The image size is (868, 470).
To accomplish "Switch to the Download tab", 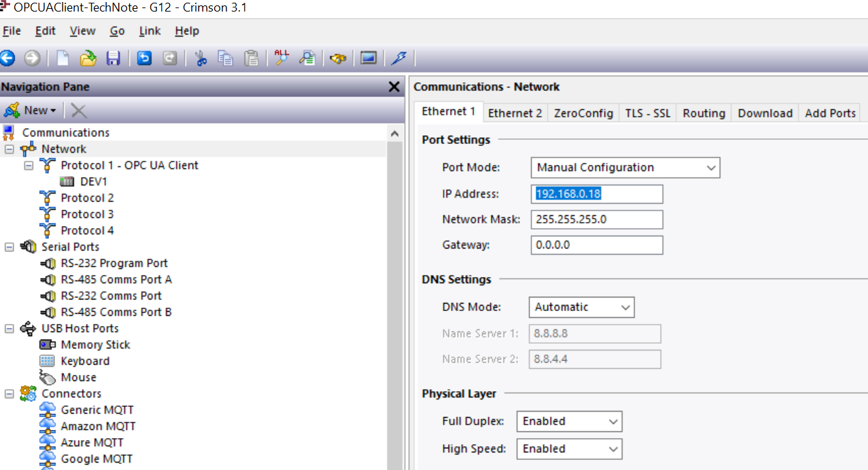I will (765, 113).
